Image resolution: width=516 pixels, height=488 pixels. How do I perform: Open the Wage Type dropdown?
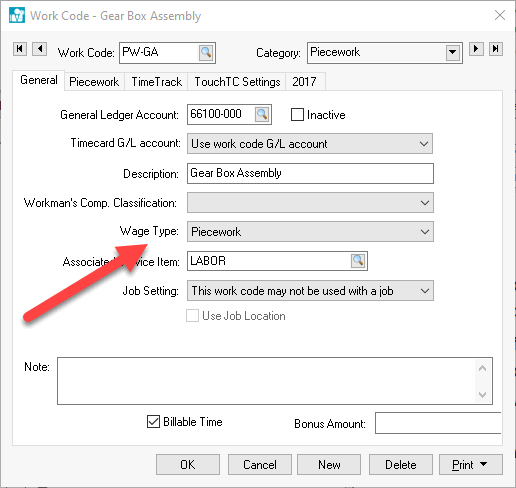[x=310, y=231]
